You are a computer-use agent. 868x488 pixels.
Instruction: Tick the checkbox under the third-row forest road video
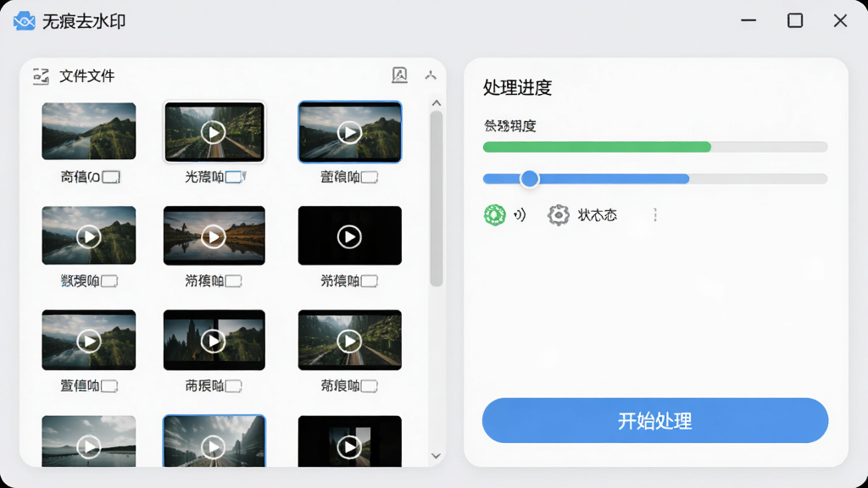[x=370, y=385]
